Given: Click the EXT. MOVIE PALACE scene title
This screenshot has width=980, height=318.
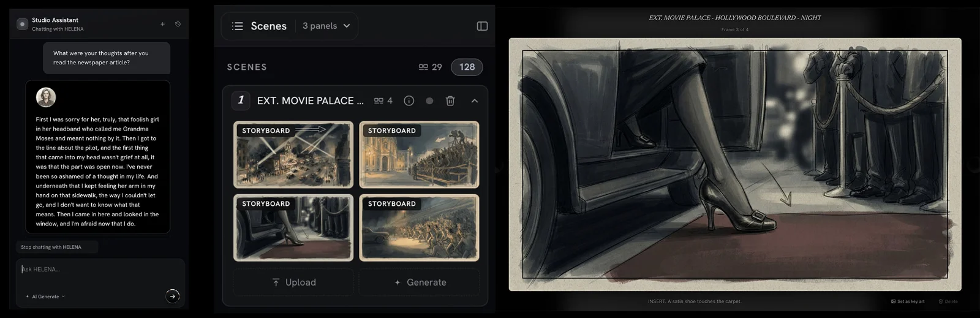Looking at the screenshot, I should coord(310,100).
